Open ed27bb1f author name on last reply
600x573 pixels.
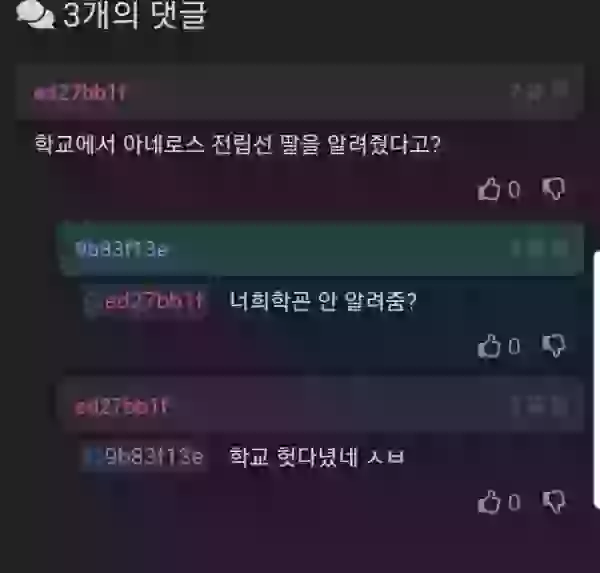pyautogui.click(x=121, y=407)
